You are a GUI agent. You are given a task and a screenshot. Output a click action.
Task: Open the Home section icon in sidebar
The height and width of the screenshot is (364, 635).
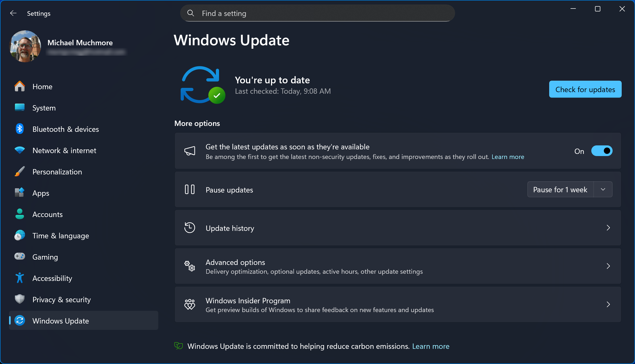(19, 86)
